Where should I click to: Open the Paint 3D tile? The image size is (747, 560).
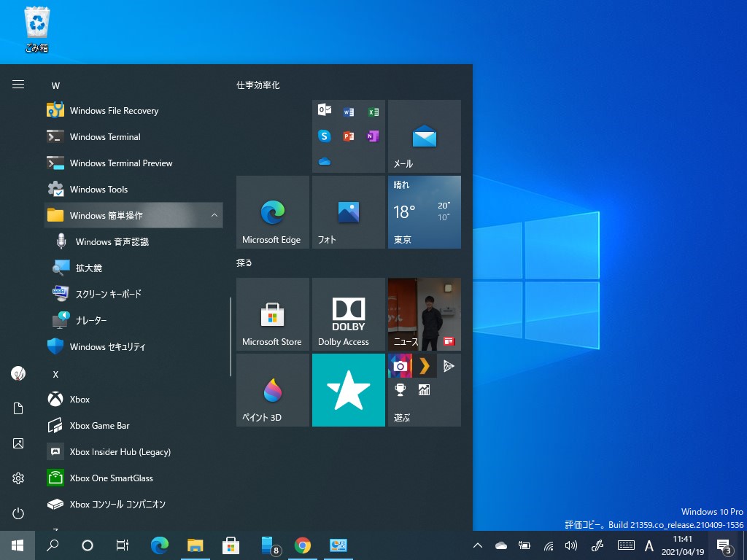point(272,389)
